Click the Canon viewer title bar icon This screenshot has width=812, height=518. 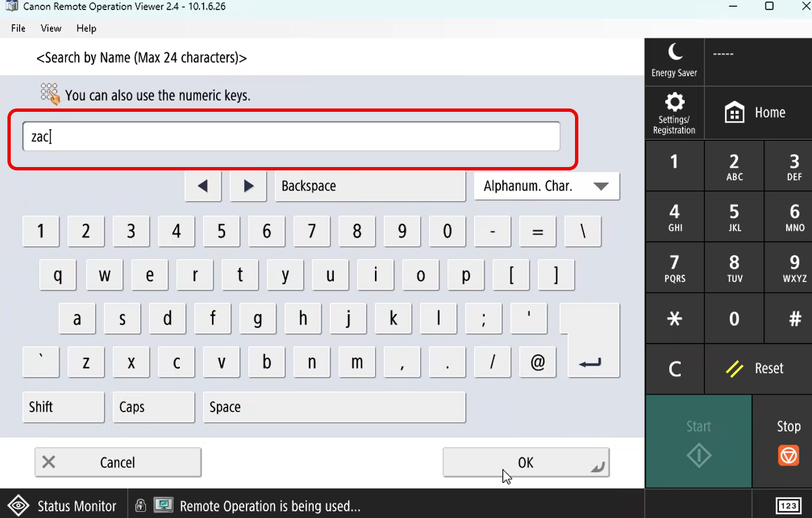point(11,7)
